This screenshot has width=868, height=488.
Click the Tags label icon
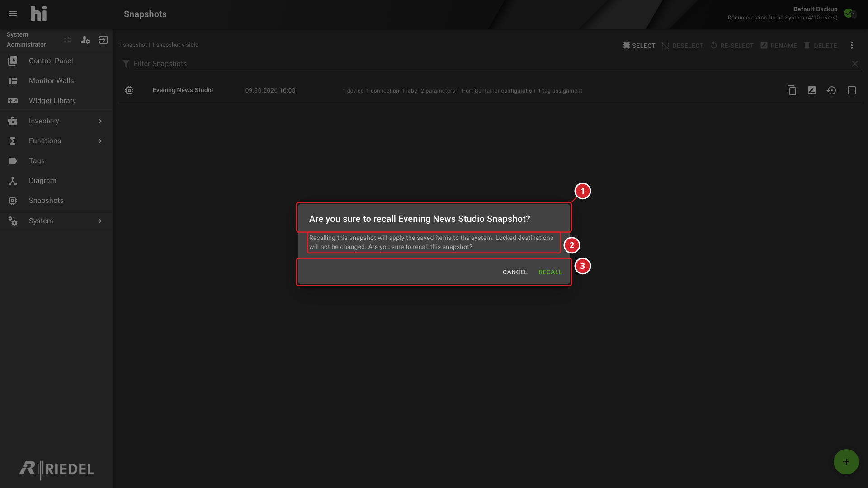click(13, 161)
